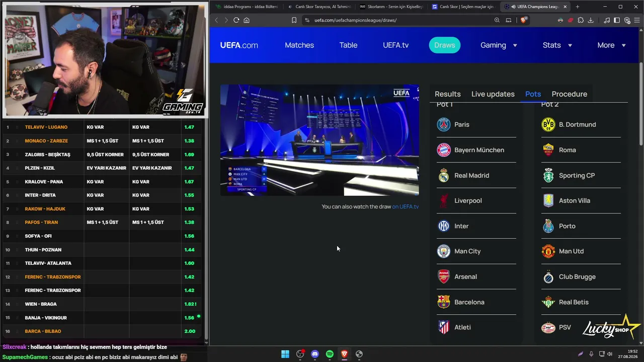This screenshot has width=644, height=362.
Task: Switch to the Live updates tab
Action: pos(493,94)
